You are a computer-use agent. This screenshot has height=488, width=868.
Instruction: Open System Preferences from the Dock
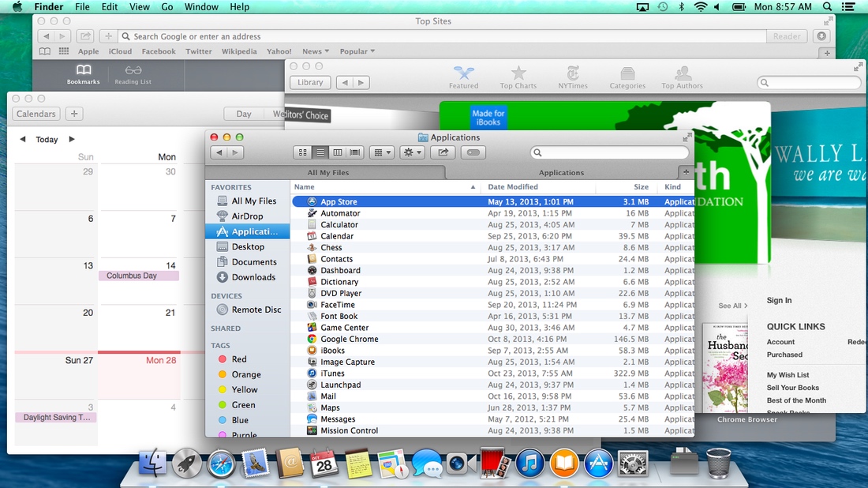(x=632, y=463)
